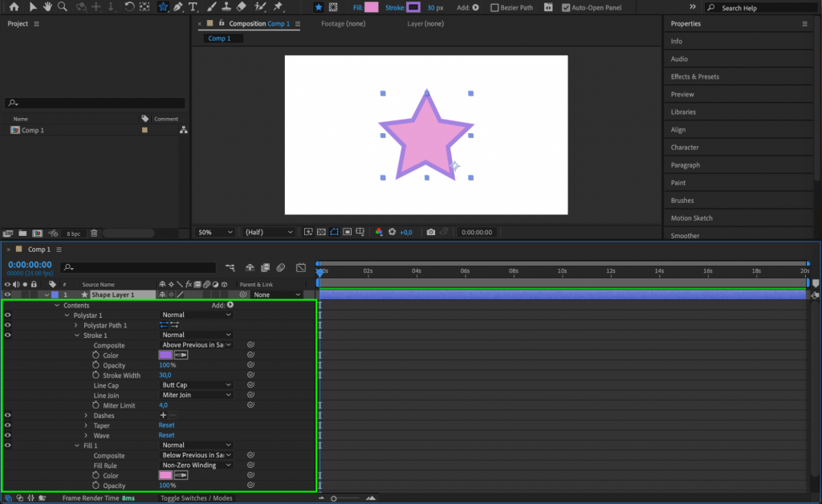Viewport: 822px width, 504px height.
Task: Reset the Taper settings
Action: click(166, 425)
